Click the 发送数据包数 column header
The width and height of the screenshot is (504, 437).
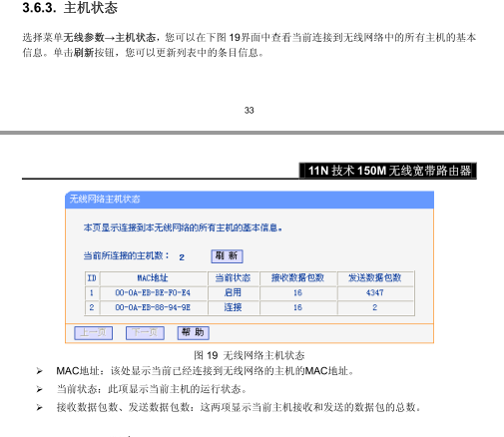pyautogui.click(x=375, y=278)
